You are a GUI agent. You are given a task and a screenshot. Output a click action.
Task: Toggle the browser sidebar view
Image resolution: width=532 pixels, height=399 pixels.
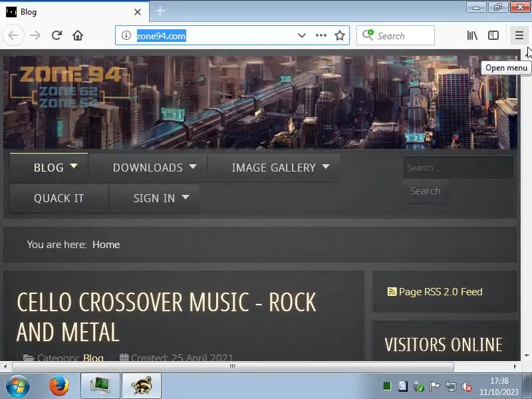493,35
